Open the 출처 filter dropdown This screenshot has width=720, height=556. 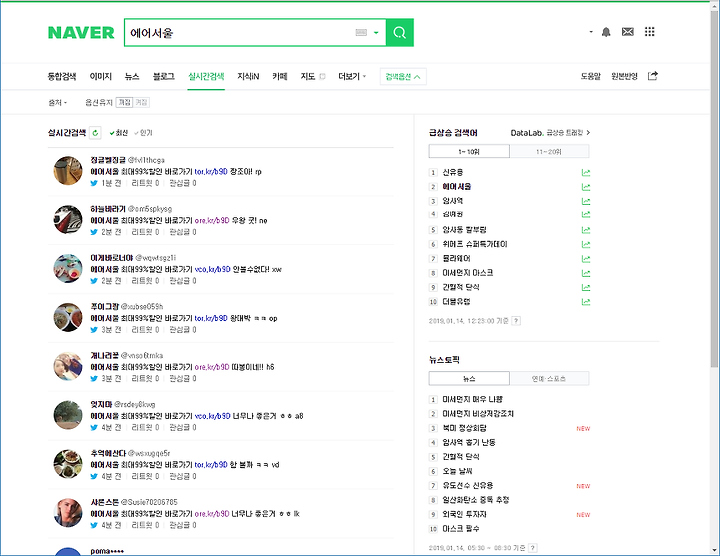coord(57,102)
